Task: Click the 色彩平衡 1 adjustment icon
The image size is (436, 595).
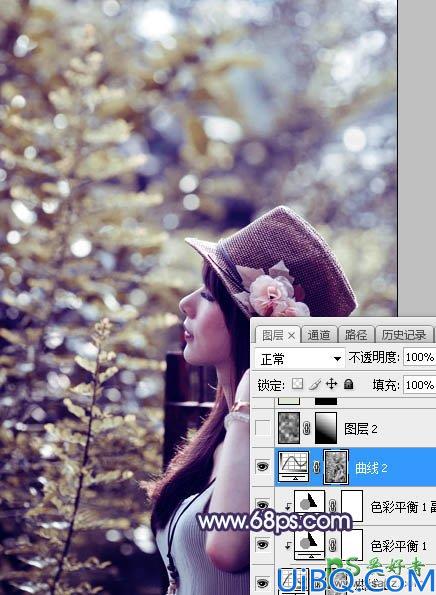Action: pyautogui.click(x=309, y=545)
